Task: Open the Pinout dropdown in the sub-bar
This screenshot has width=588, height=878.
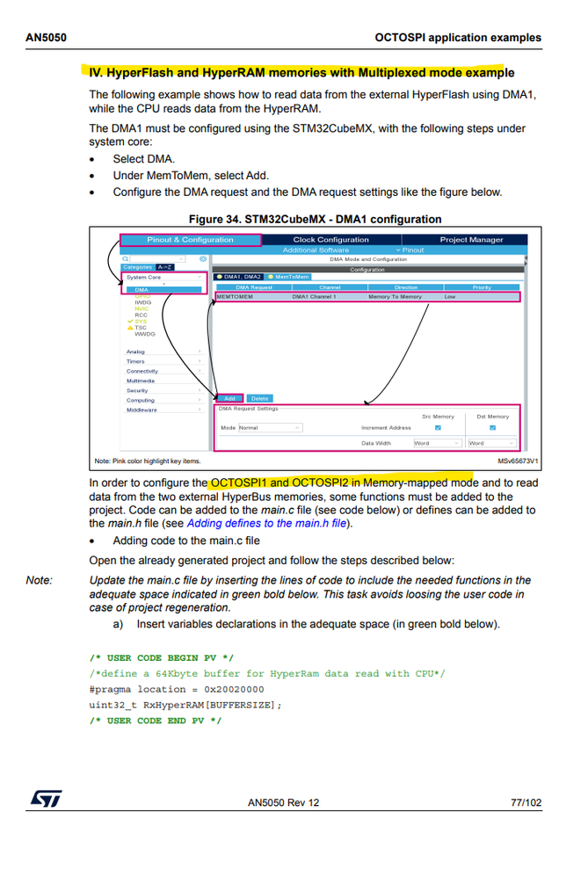Action: 410,250
